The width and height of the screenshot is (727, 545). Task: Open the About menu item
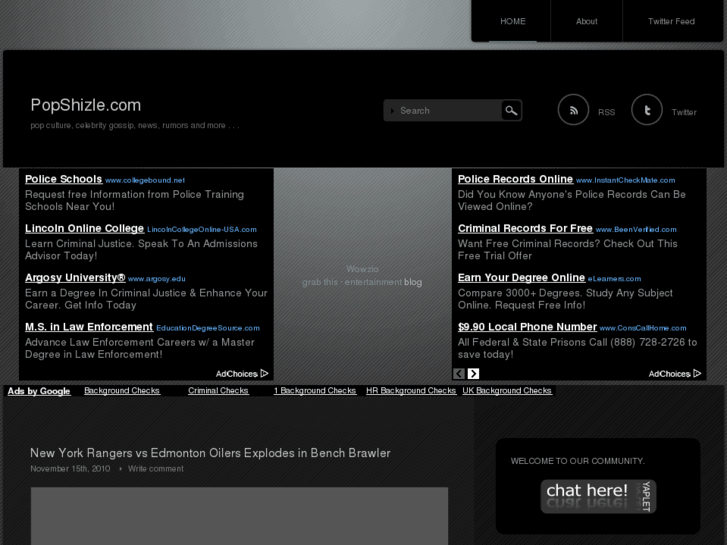pos(587,21)
